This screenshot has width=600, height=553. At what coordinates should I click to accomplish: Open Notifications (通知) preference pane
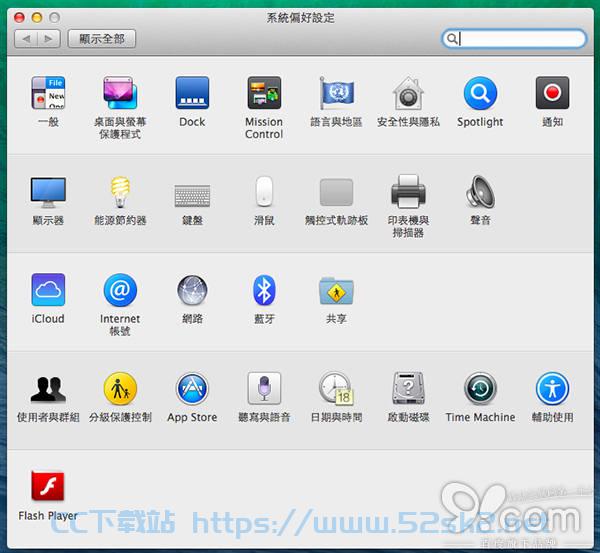click(x=552, y=93)
